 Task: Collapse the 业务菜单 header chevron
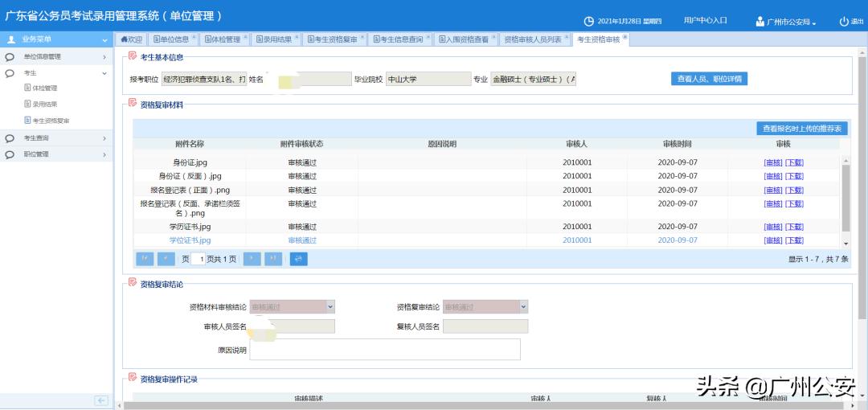click(104, 40)
